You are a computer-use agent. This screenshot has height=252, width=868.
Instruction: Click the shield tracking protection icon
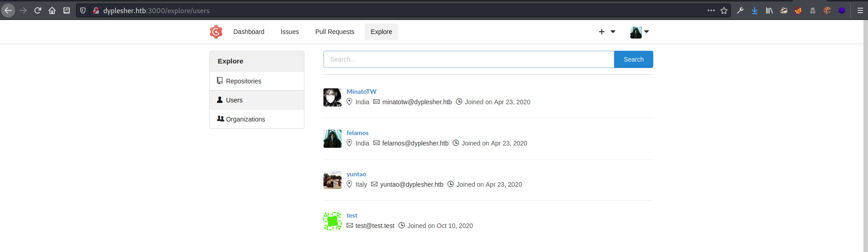[x=83, y=10]
